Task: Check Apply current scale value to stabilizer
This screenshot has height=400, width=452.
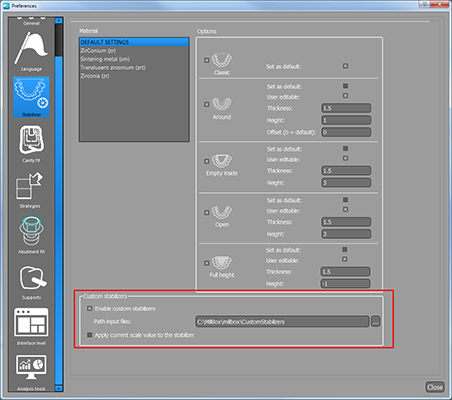Action: (89, 335)
